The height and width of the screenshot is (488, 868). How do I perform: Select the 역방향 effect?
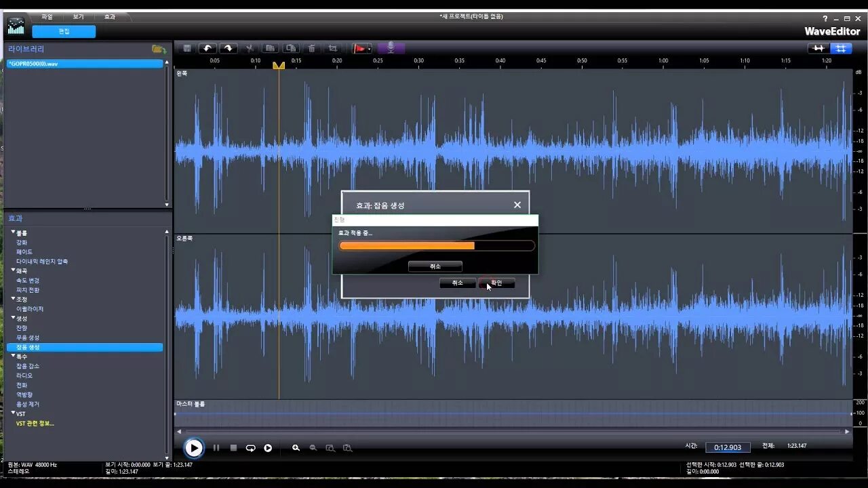click(24, 394)
